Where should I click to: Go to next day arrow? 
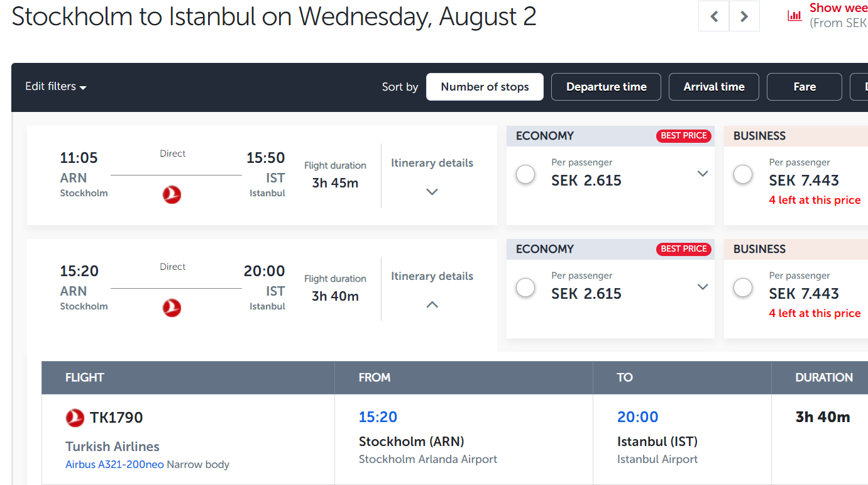744,16
